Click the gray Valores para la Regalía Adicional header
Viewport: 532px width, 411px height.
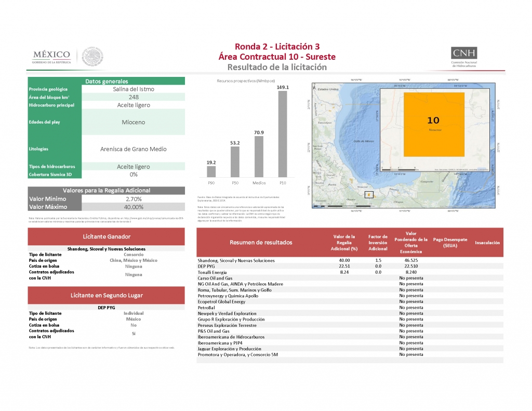point(107,191)
